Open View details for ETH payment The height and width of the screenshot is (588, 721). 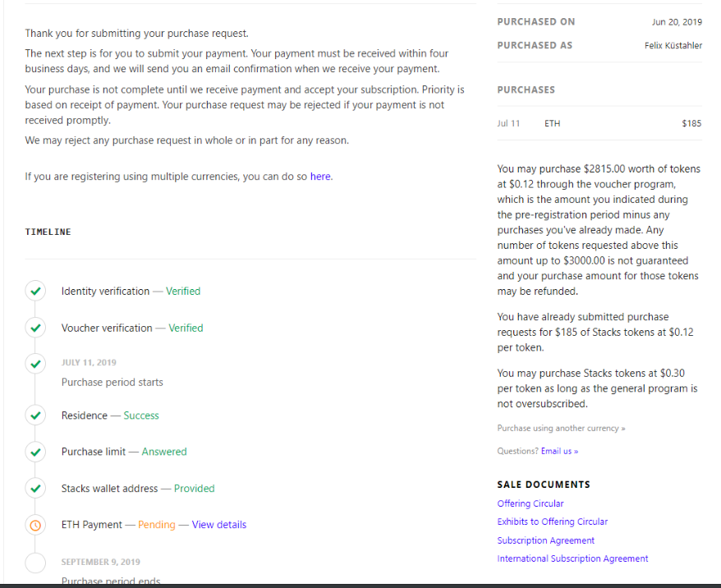[219, 525]
